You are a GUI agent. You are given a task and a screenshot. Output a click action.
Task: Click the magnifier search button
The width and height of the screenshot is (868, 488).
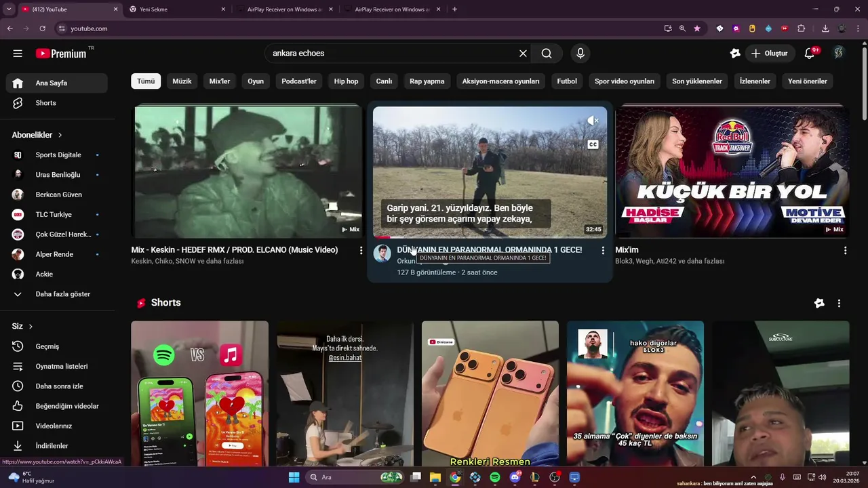click(547, 54)
